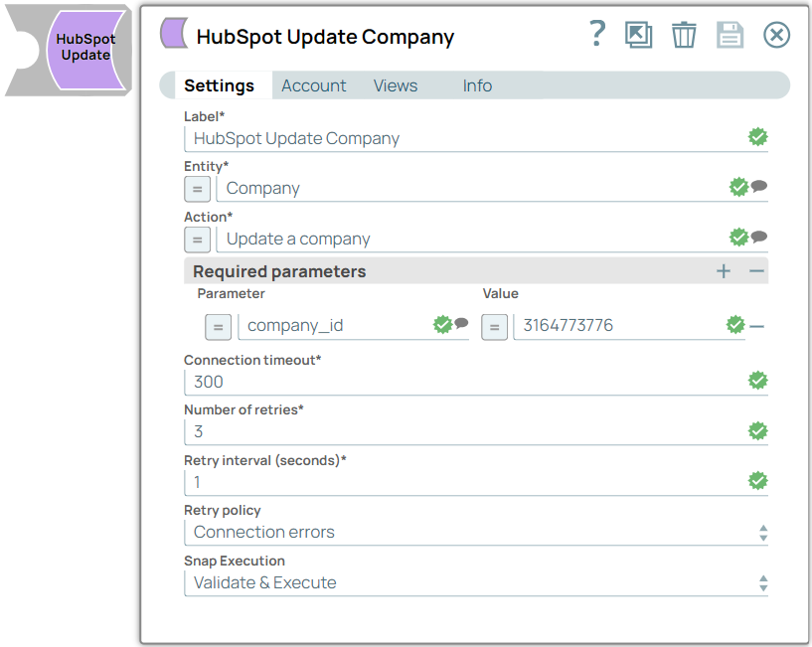Image resolution: width=812 pixels, height=647 pixels.
Task: Close the HubSpot Update Company dialog
Action: (776, 35)
